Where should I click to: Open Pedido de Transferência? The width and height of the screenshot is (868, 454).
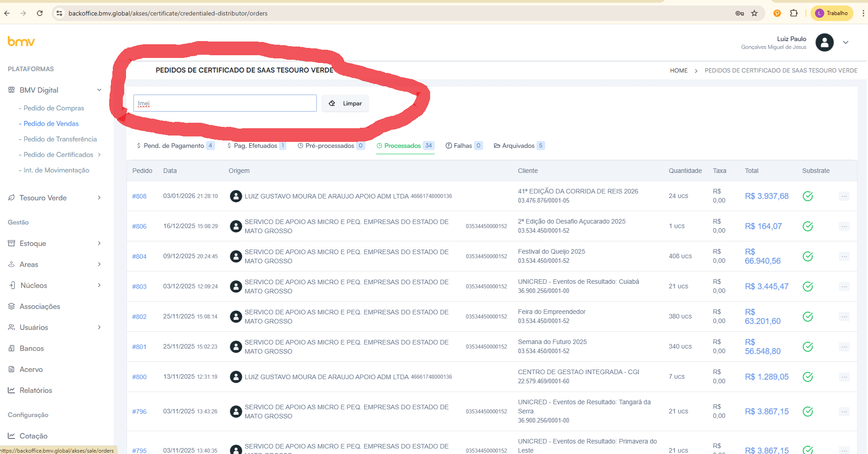pyautogui.click(x=60, y=139)
